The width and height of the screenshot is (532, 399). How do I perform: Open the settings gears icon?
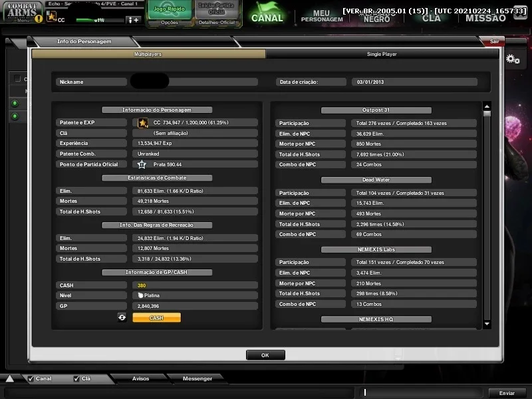coord(513,59)
